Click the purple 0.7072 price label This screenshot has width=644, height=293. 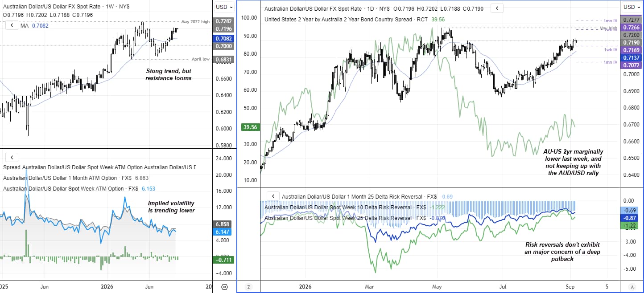631,65
